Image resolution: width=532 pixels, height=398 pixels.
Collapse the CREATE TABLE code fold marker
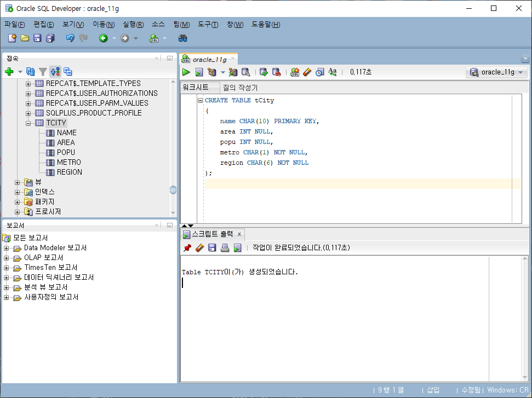[200, 100]
